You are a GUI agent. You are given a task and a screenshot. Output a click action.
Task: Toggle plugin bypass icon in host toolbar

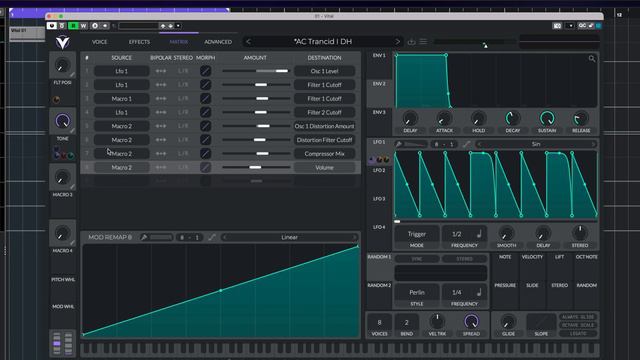(51, 26)
